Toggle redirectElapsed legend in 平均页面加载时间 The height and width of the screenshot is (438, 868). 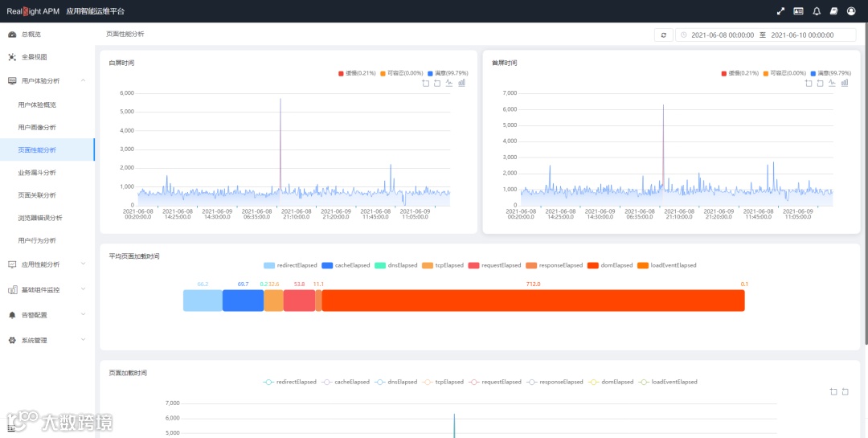pyautogui.click(x=290, y=266)
